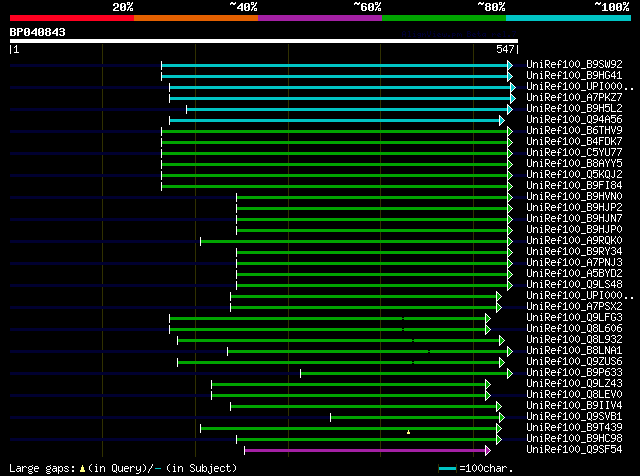Viewport: 640px width, 476px height.
Task: Click the yellow gap marker on B9T439 row
Action: click(408, 432)
